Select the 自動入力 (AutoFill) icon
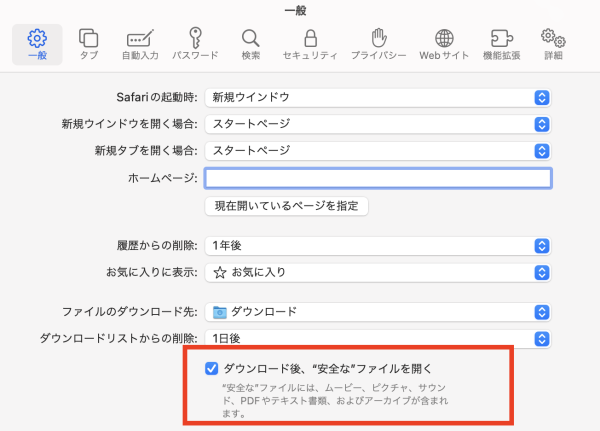Screen dimensions: 600x431 [140, 43]
